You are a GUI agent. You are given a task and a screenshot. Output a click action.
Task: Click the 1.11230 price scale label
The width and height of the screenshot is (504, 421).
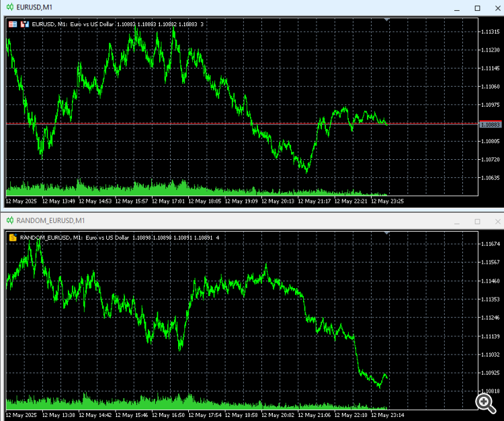(x=490, y=50)
